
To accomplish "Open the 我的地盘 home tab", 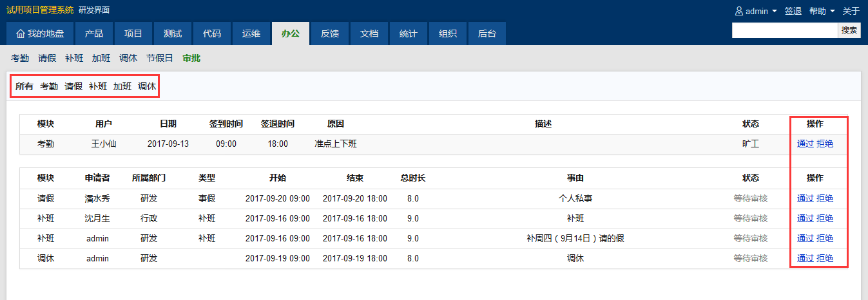I will pyautogui.click(x=40, y=34).
